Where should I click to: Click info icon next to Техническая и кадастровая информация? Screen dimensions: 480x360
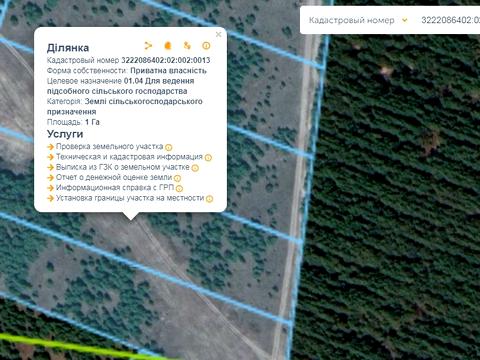point(208,158)
